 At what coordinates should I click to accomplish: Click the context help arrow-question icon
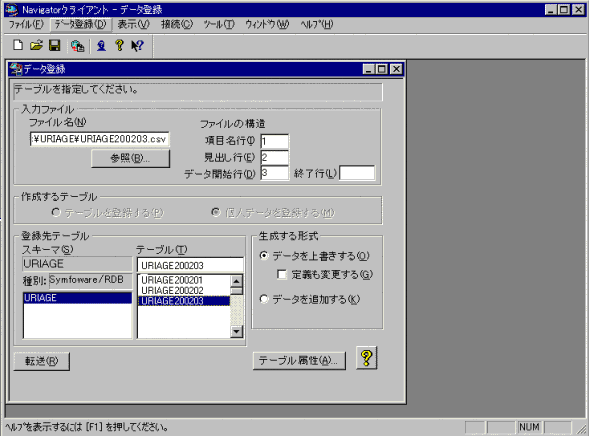pos(137,46)
